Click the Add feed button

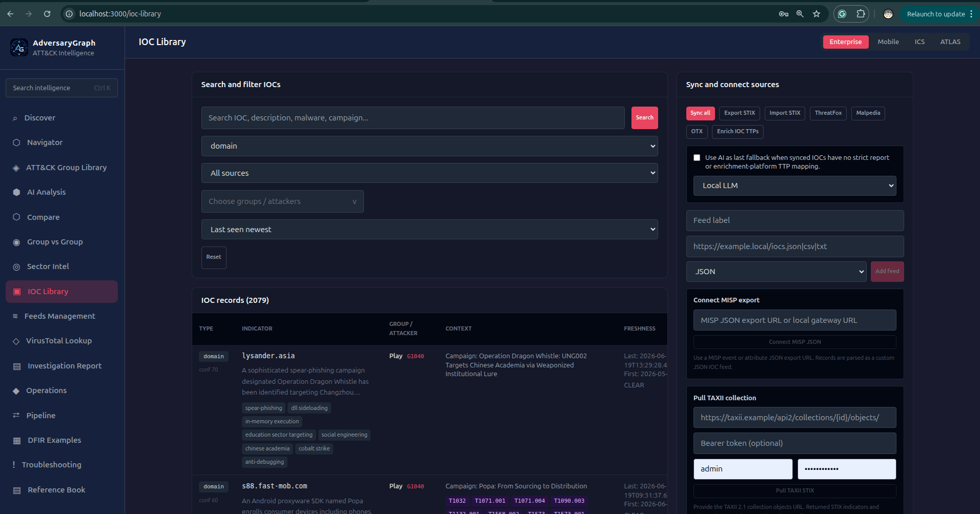pyautogui.click(x=887, y=272)
